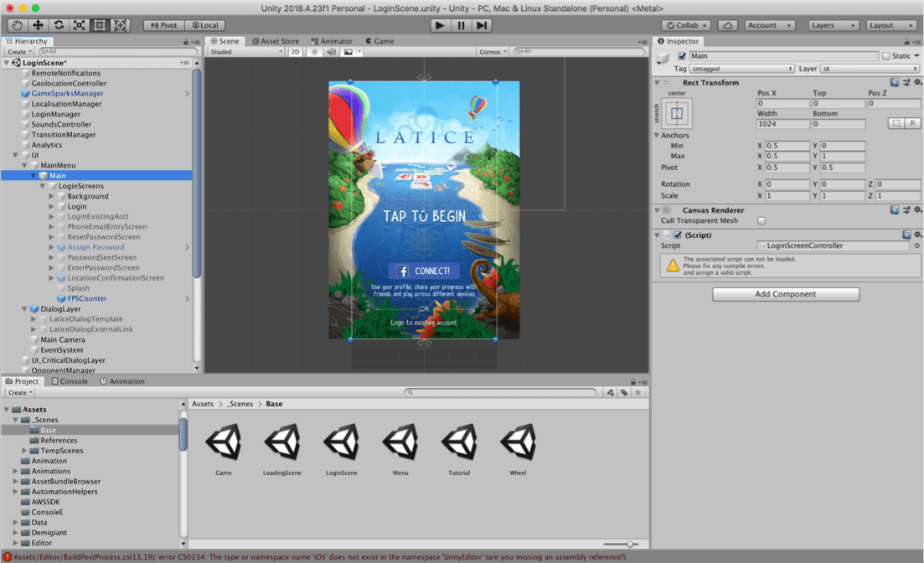Enable Cull Transparent Mesh checkbox

[x=761, y=220]
